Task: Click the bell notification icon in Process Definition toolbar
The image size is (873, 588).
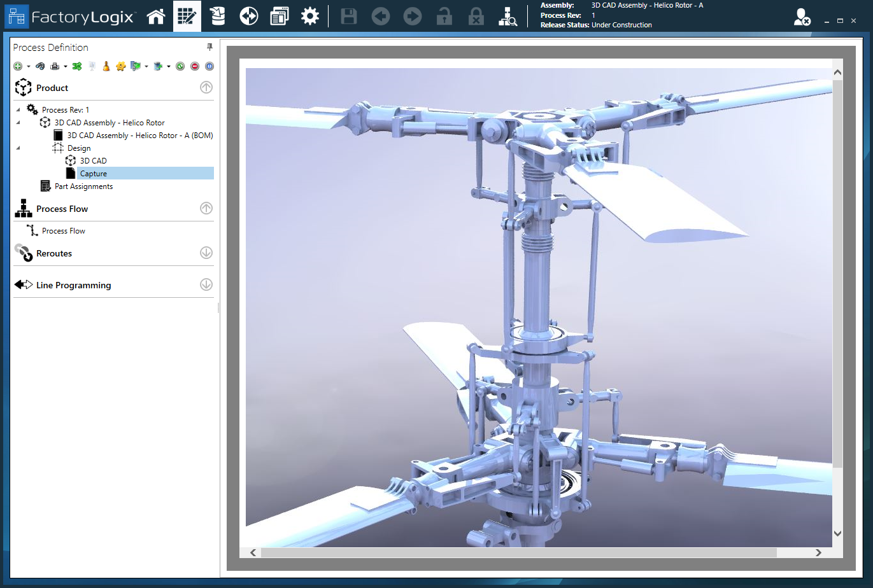Action: [x=105, y=66]
